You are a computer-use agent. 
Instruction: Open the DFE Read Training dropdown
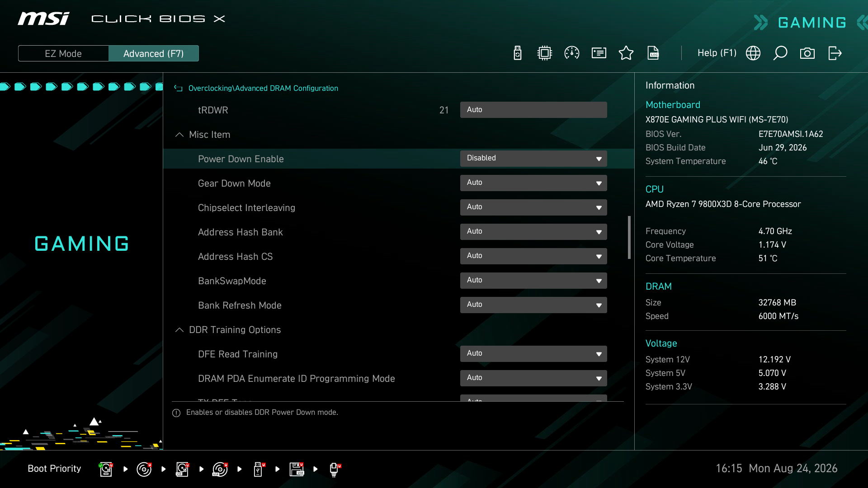pos(533,354)
